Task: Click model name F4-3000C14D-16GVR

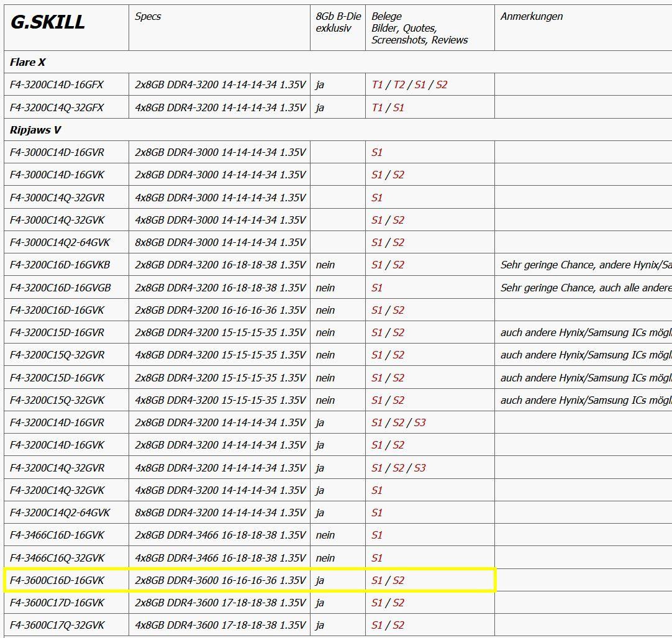Action: pos(57,152)
